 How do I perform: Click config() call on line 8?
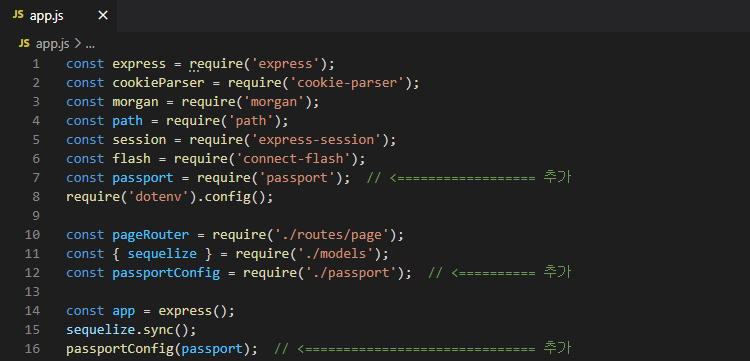point(235,197)
